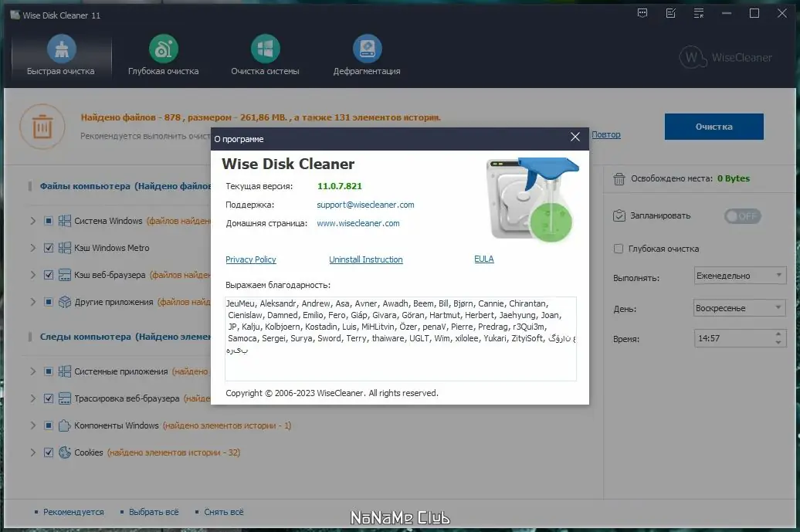Decrease time with the down stepper arrow
This screenshot has height=532, width=800.
778,342
